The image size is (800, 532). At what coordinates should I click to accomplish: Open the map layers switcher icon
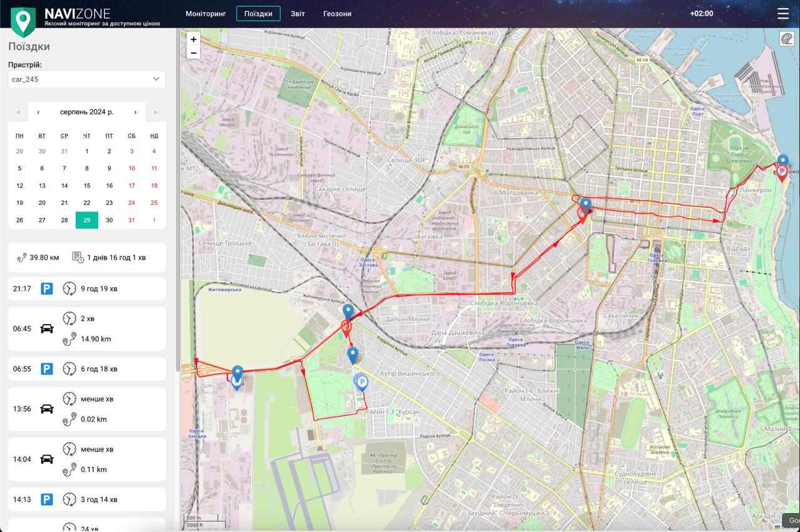[x=786, y=39]
